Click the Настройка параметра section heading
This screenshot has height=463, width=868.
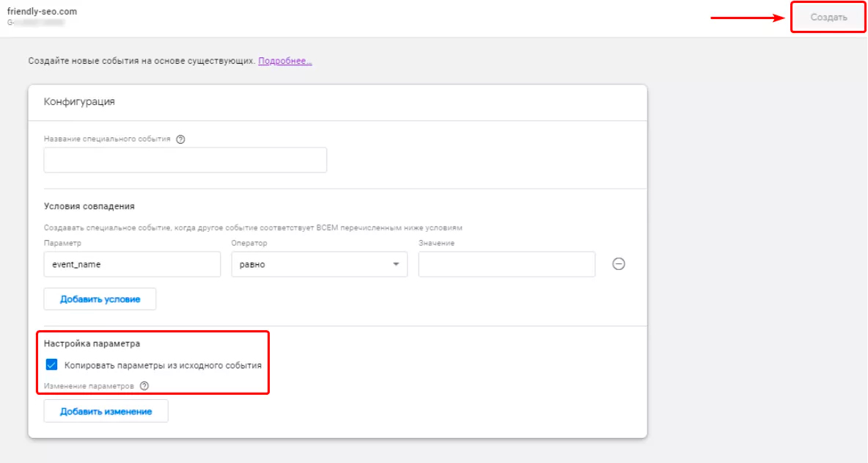pos(92,343)
